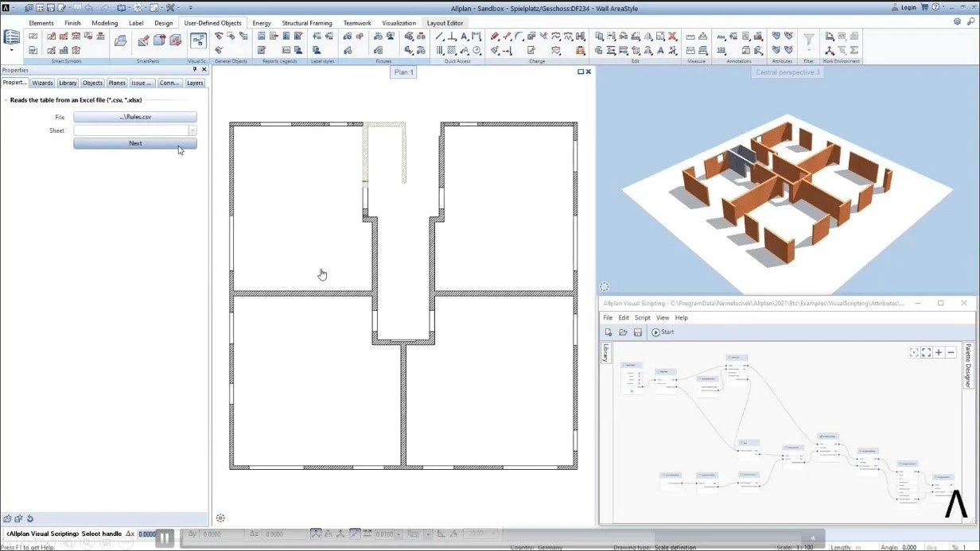980x551 pixels.
Task: Open the Library side tab in scripting window
Action: click(605, 353)
